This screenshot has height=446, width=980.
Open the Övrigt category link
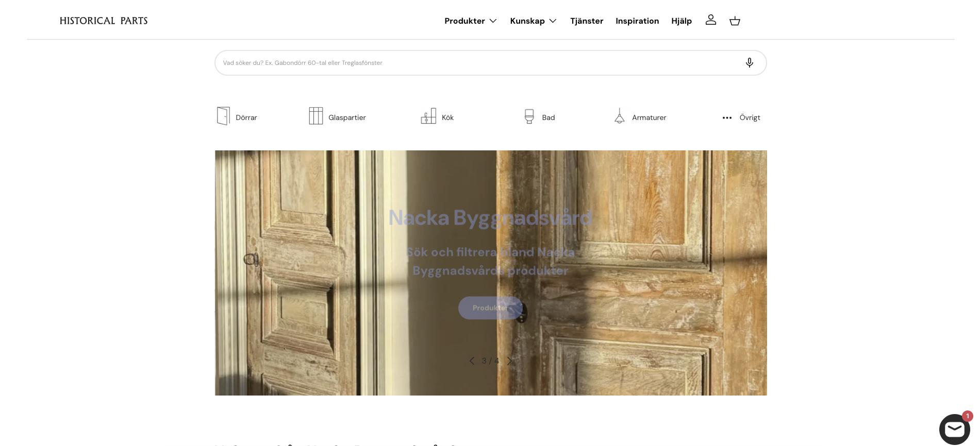750,117
